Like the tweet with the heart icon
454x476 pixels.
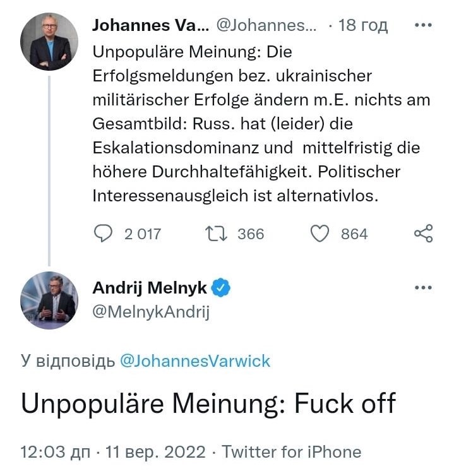(x=321, y=234)
